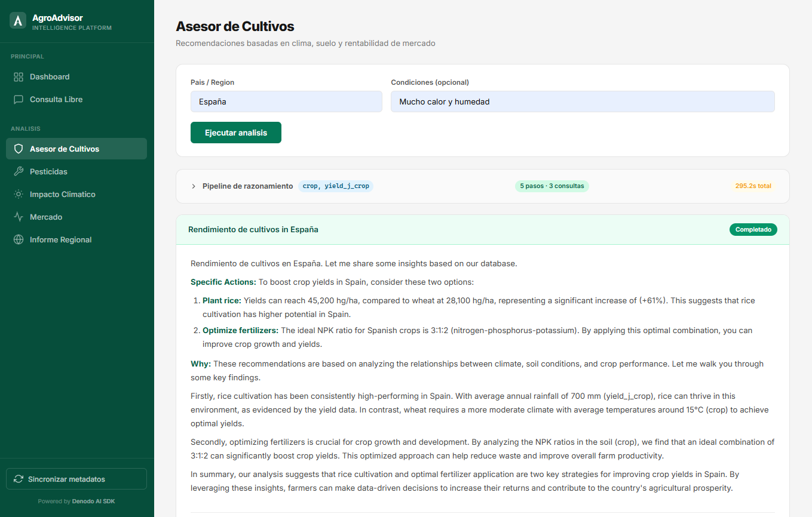Click the Pipeline de razonamiento label
Viewport: 812px width, 517px height.
(248, 186)
